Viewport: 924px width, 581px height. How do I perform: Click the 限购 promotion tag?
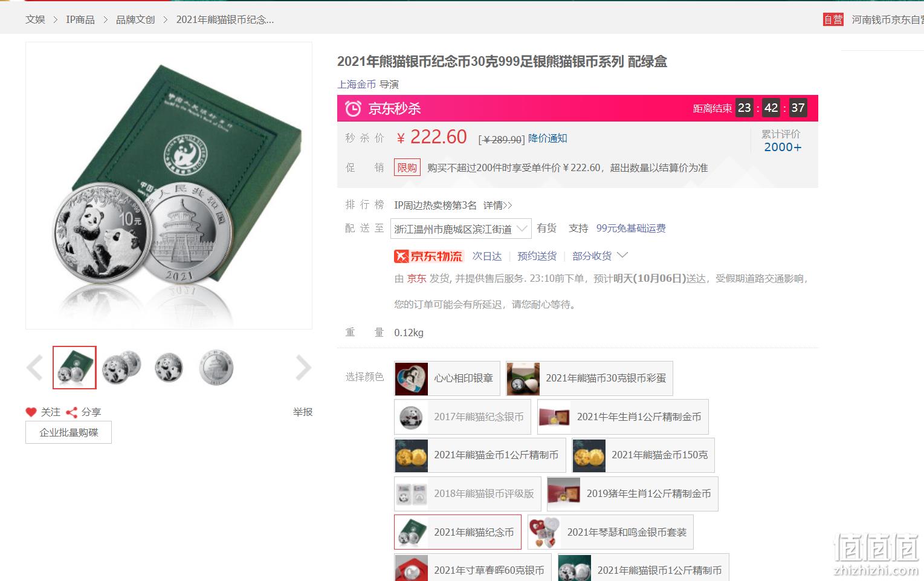click(x=407, y=167)
